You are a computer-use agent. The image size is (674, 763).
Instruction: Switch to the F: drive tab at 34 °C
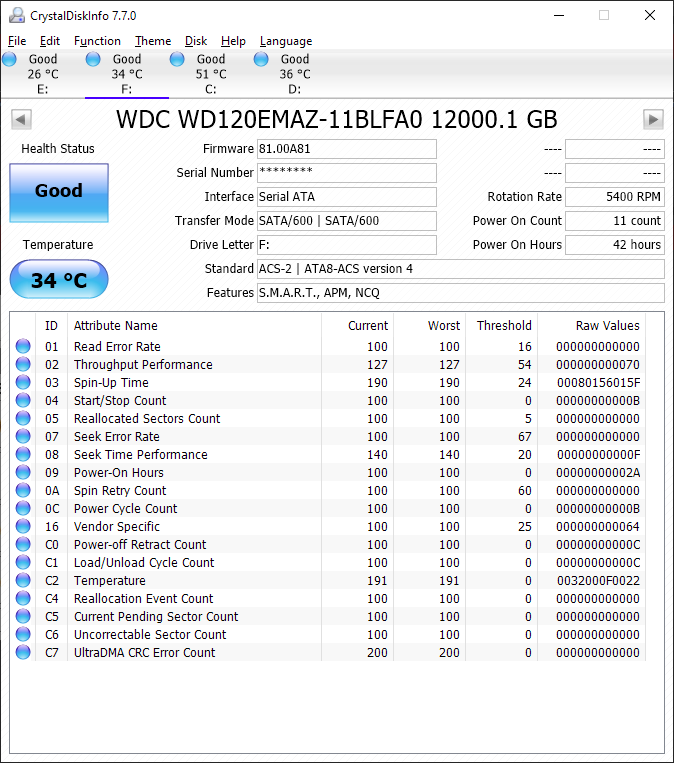(126, 74)
